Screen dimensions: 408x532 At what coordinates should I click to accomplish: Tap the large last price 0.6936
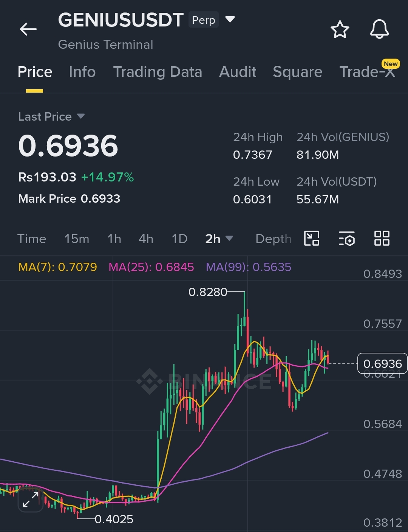(x=68, y=146)
